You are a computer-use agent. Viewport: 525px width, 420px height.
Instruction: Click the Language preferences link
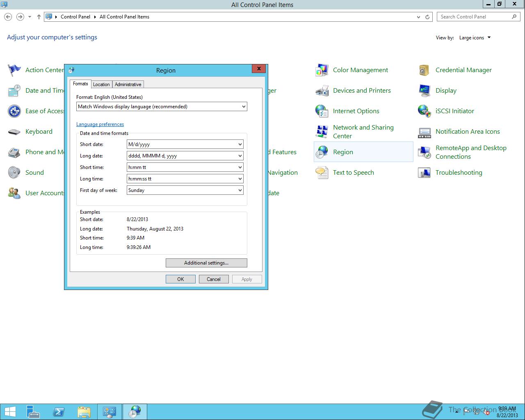[x=100, y=124]
